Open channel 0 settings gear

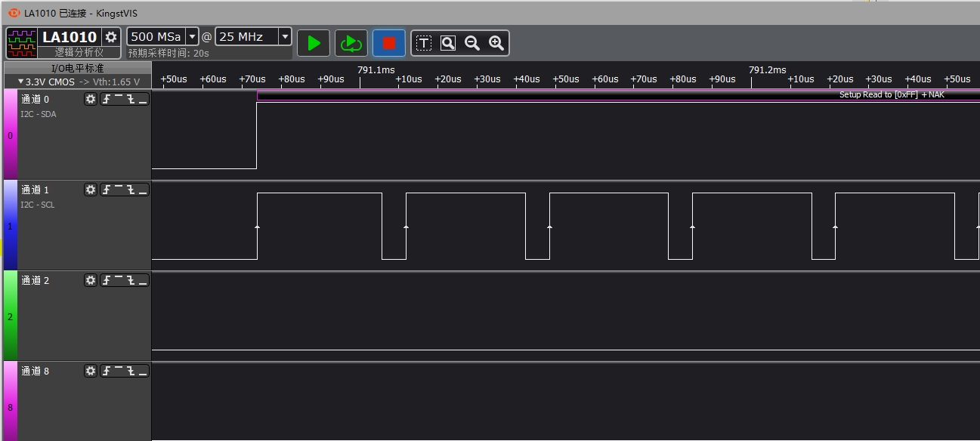(91, 99)
